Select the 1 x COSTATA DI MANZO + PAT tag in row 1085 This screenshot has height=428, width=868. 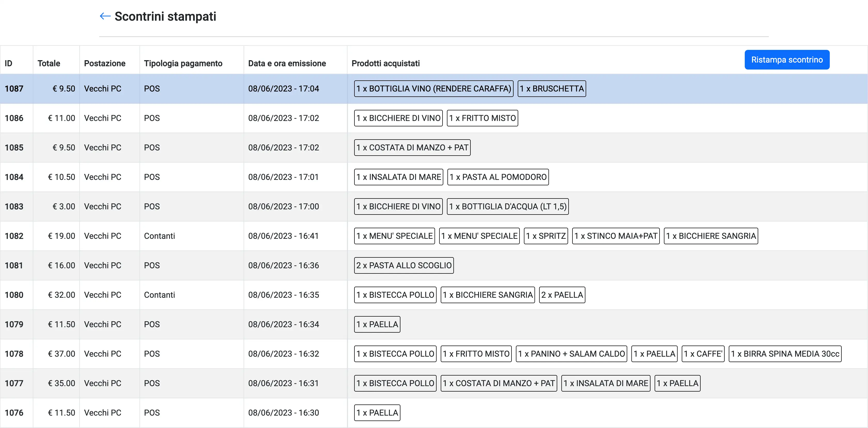point(412,148)
